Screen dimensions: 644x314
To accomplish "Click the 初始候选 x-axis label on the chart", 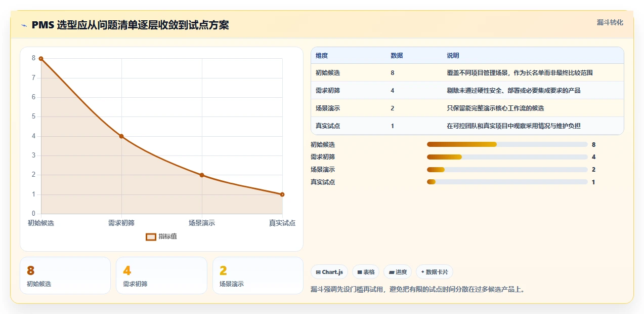I will (x=41, y=223).
